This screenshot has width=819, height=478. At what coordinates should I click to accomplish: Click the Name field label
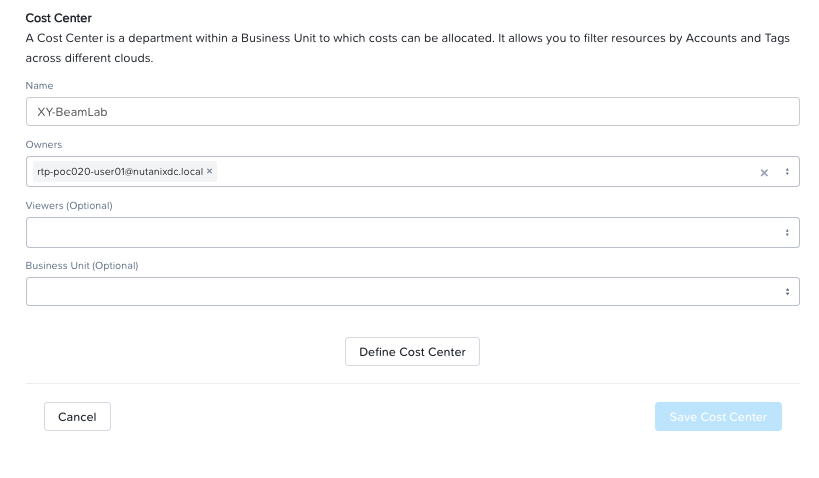[39, 86]
